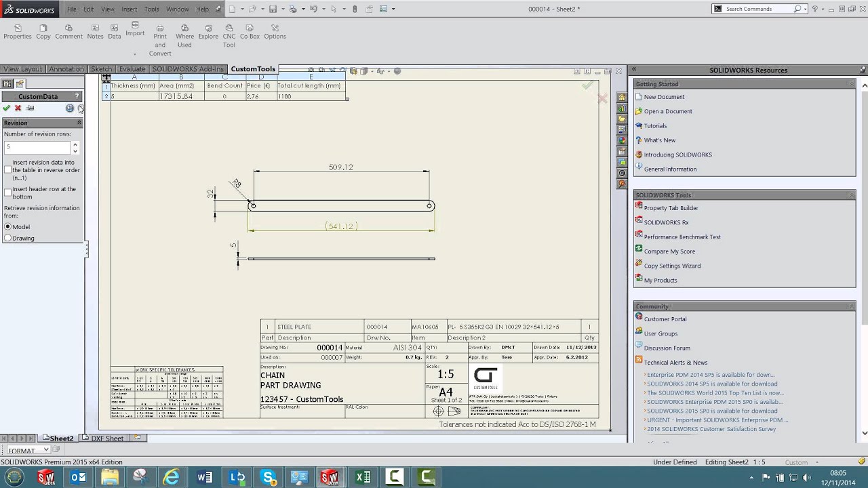This screenshot has width=868, height=488.
Task: Click the Print toolbar icon
Action: [x=293, y=9]
